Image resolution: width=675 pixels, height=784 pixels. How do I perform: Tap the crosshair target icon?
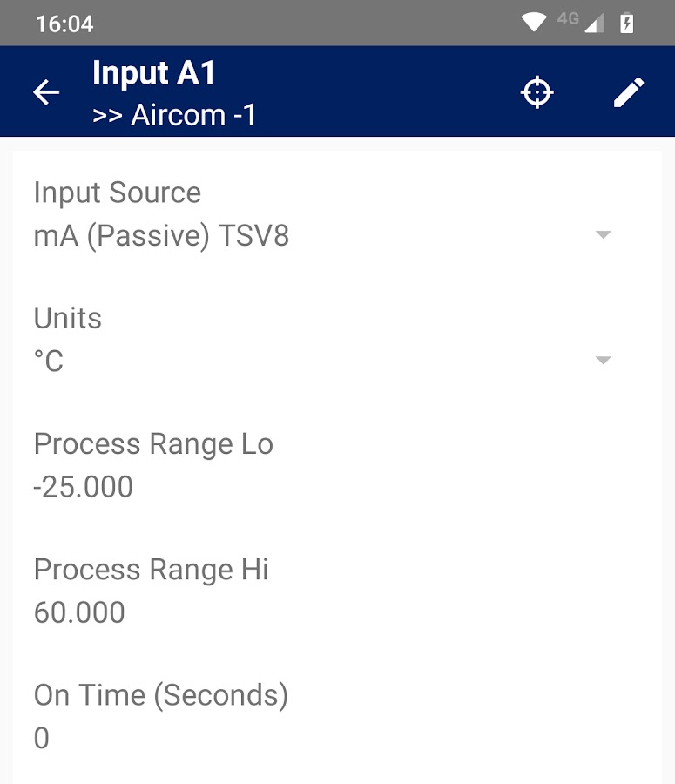(x=537, y=92)
